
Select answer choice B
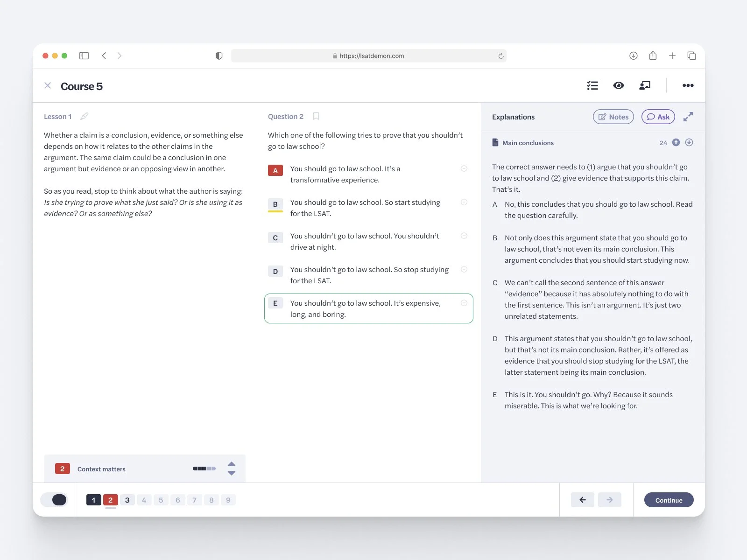tap(275, 204)
